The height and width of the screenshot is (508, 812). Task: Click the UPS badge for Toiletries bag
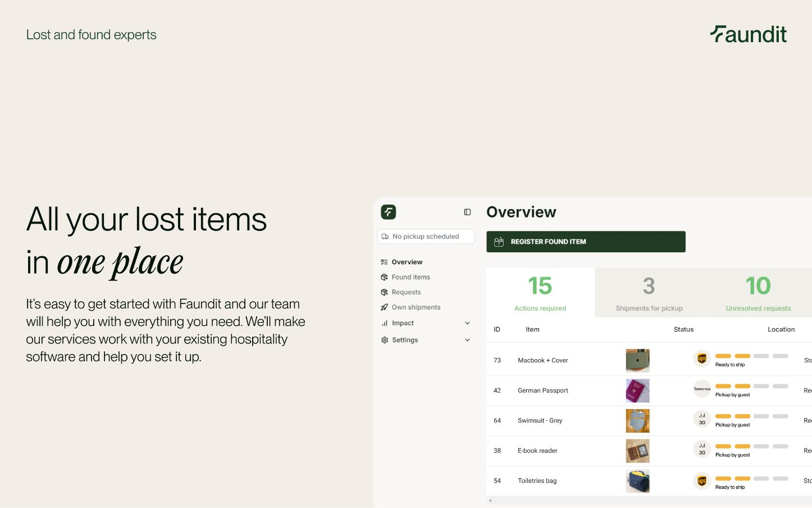click(702, 481)
